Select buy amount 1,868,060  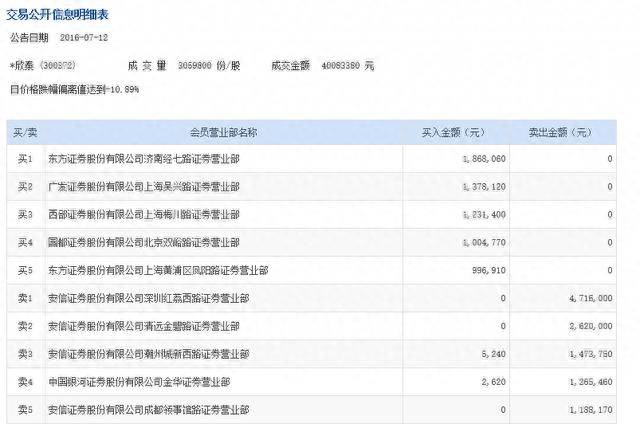[484, 159]
